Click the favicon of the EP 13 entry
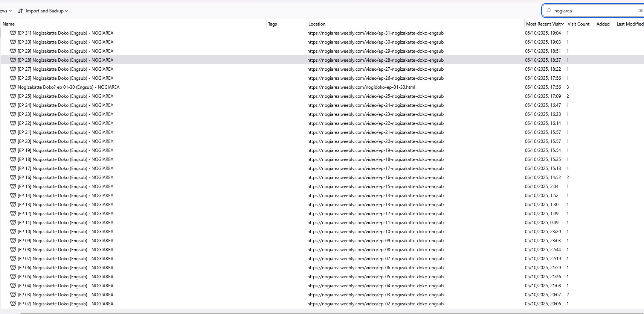644x314 pixels. 13,205
